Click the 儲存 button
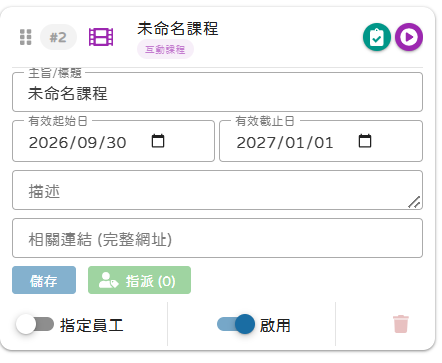The height and width of the screenshot is (363, 442). 44,280
